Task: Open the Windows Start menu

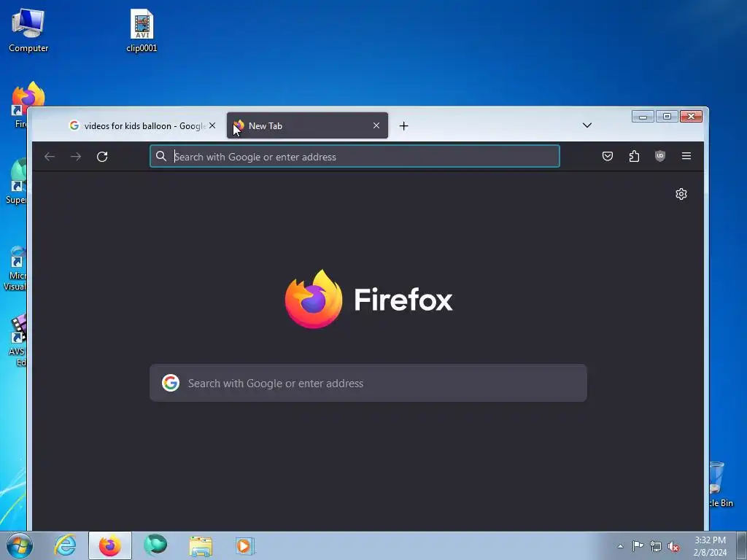Action: click(x=20, y=545)
